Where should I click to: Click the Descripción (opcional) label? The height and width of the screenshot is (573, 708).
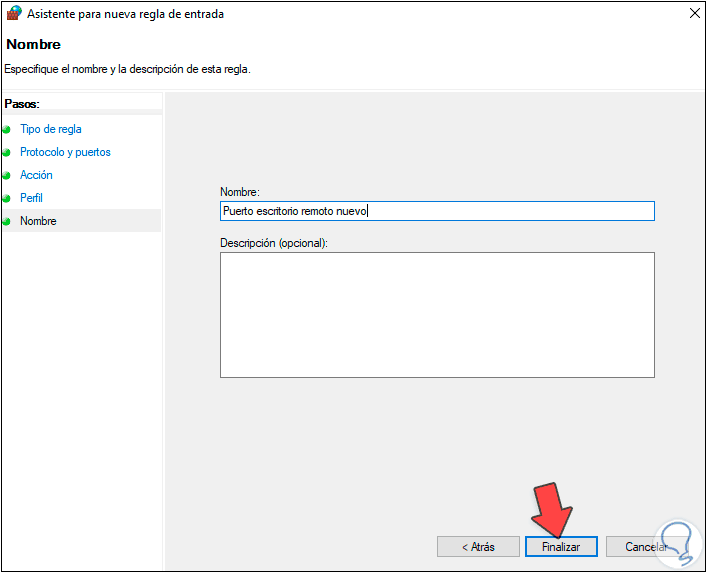pos(273,243)
